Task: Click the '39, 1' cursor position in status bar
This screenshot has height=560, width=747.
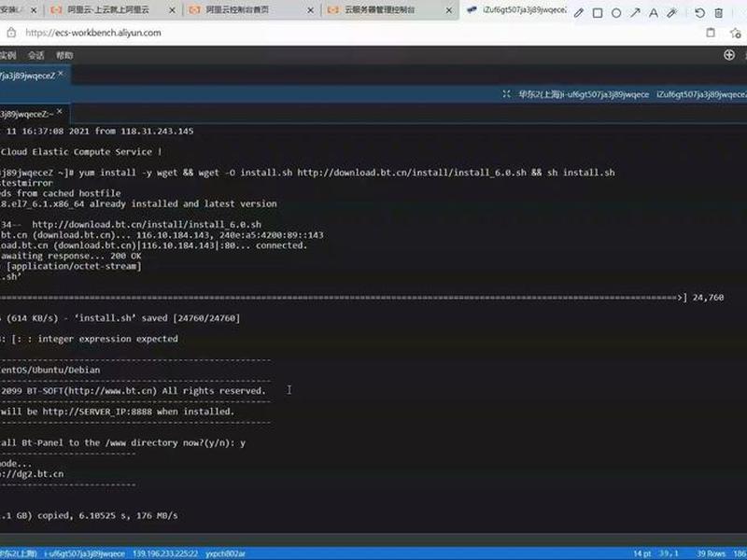Action: click(x=668, y=553)
